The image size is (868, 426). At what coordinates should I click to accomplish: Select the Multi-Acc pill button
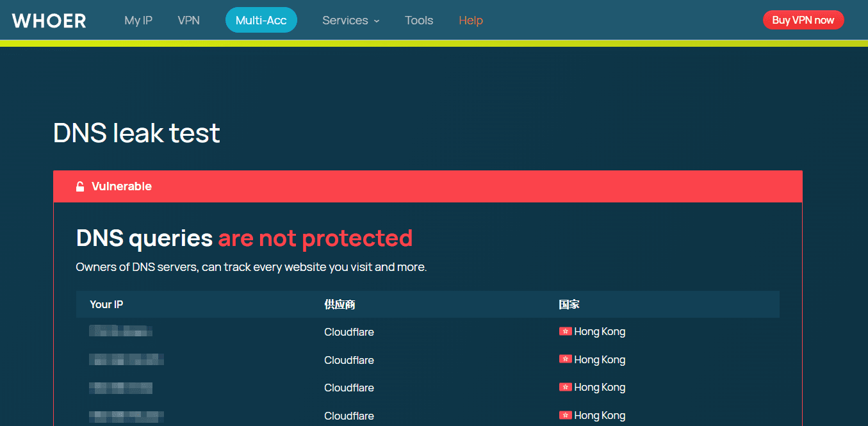[261, 20]
